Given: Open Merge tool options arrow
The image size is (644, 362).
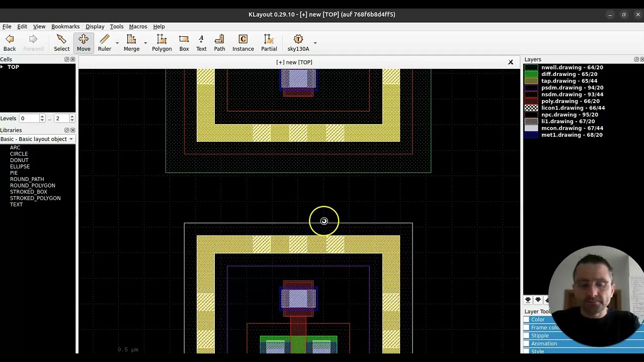Looking at the screenshot, I should pyautogui.click(x=145, y=43).
